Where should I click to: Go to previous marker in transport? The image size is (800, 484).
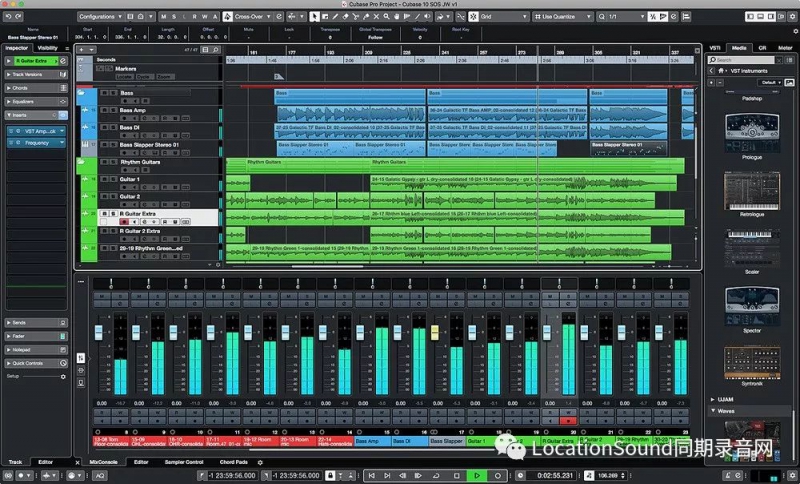click(371, 475)
